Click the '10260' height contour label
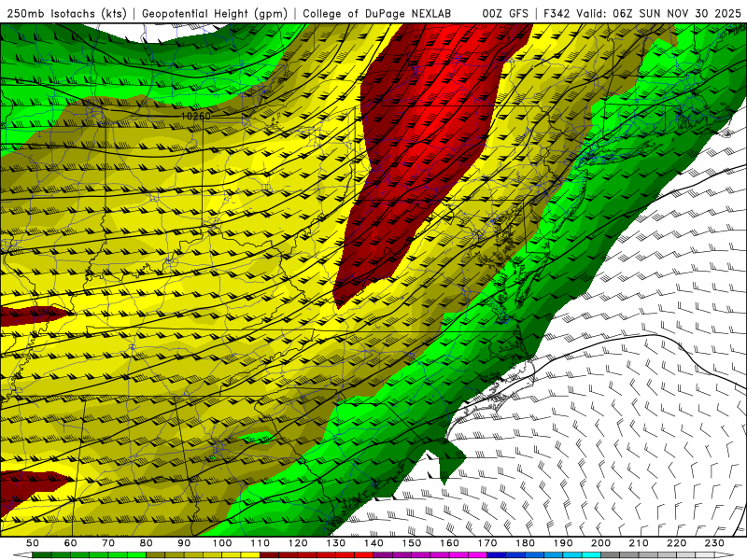This screenshot has width=747, height=560. [x=196, y=116]
